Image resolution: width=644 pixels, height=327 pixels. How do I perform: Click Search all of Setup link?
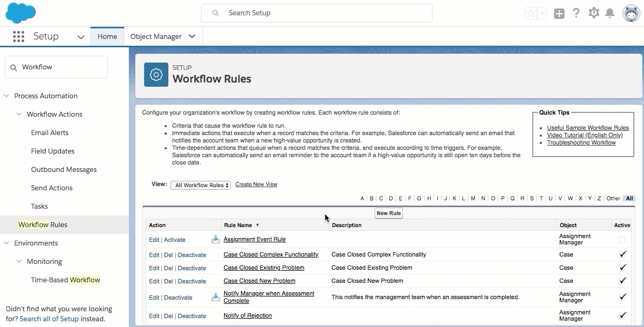point(49,319)
